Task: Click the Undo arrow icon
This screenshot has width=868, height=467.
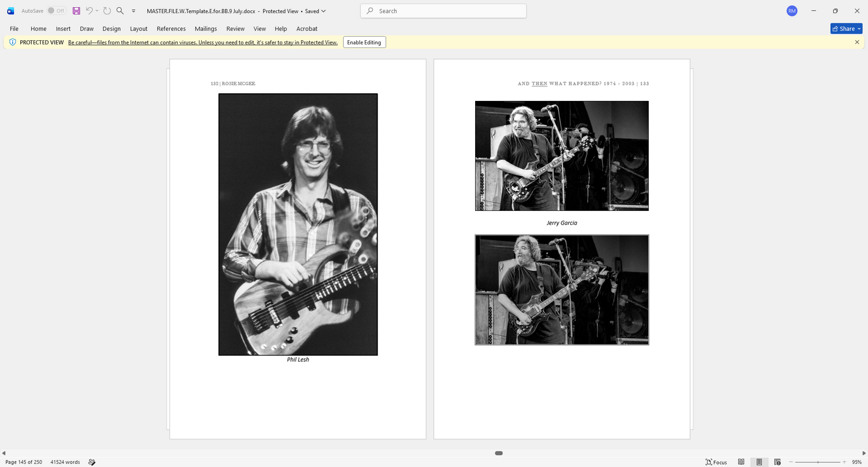Action: coord(90,11)
